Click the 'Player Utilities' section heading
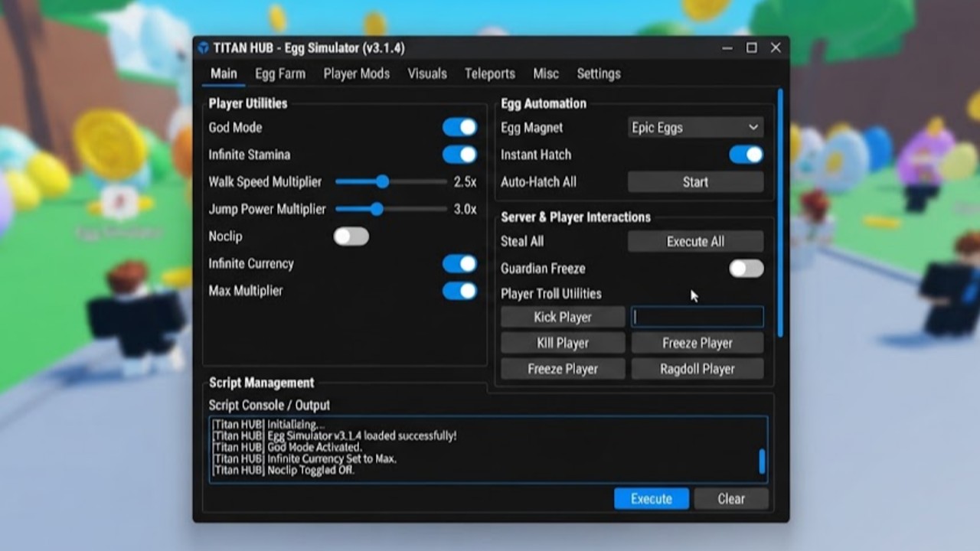 (248, 103)
